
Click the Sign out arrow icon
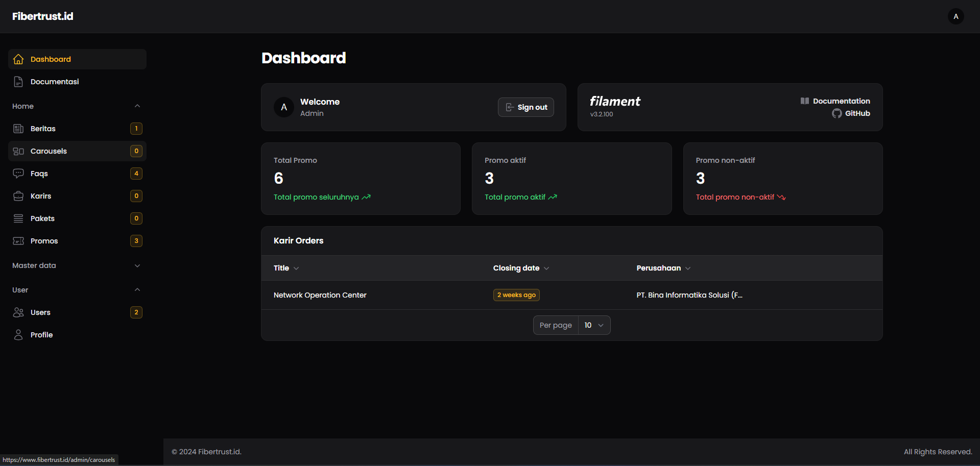coord(510,107)
